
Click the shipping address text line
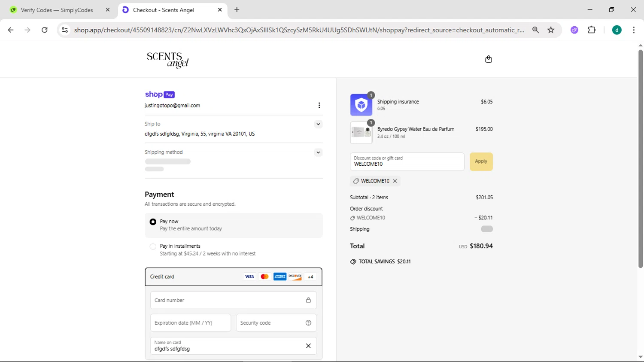click(200, 134)
